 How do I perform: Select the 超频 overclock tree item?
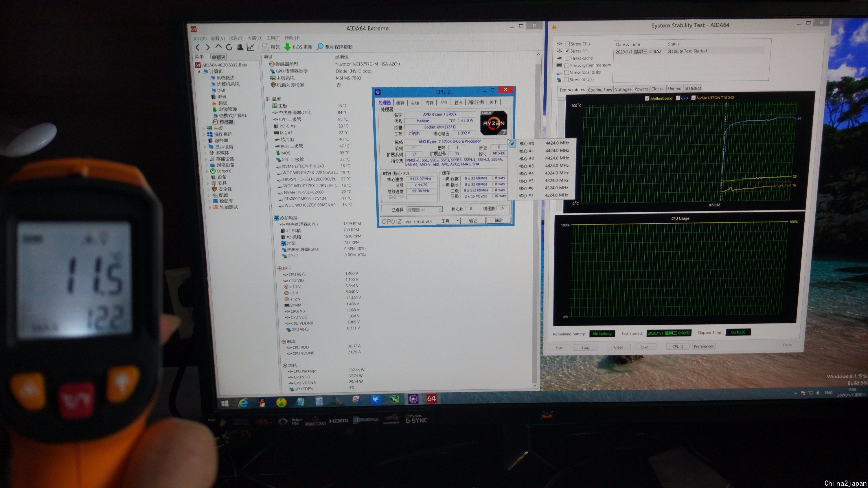click(x=219, y=103)
